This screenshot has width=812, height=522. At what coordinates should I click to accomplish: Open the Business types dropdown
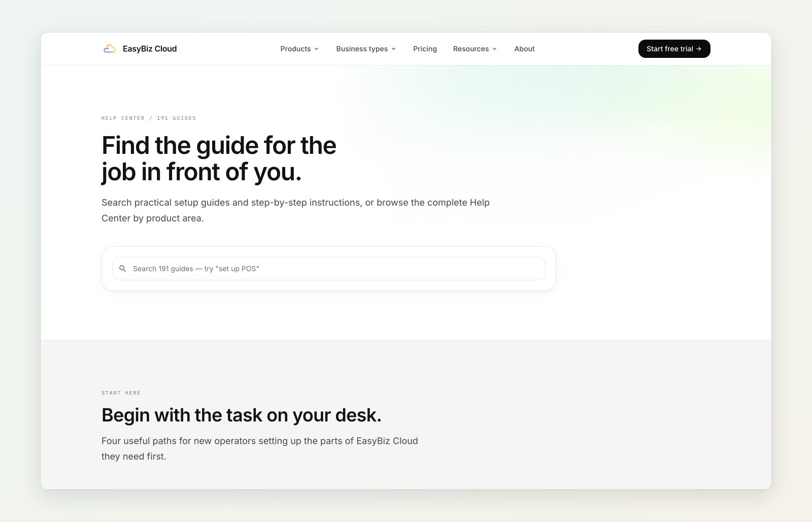(x=366, y=49)
